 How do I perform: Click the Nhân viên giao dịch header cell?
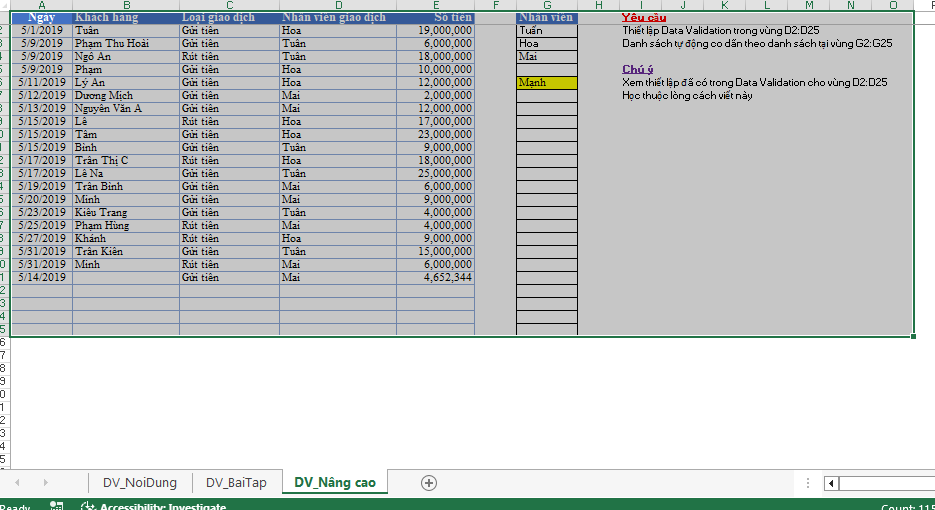tap(338, 17)
